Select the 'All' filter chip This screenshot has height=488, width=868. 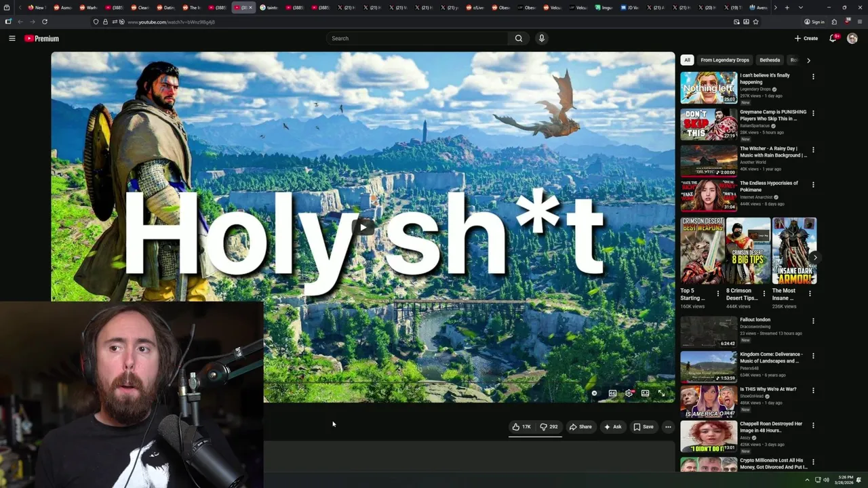pyautogui.click(x=687, y=60)
